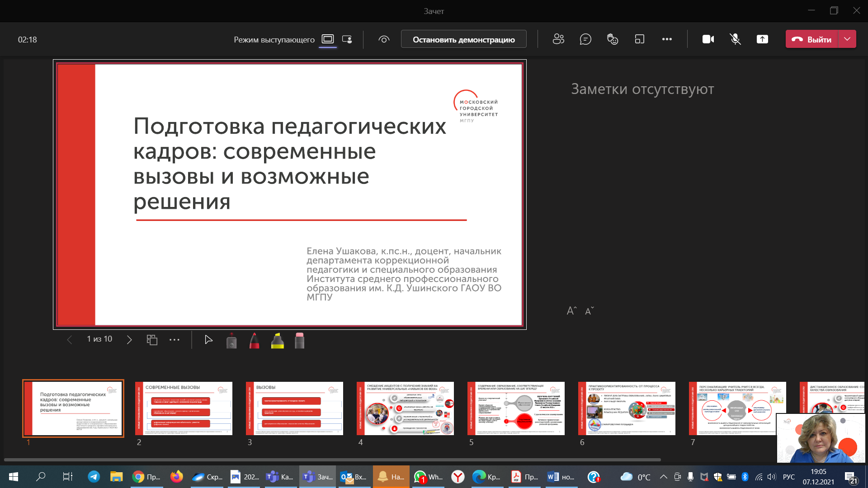Screen dimensions: 868x488
Task: Open the Windows Start menu
Action: pos(13,477)
